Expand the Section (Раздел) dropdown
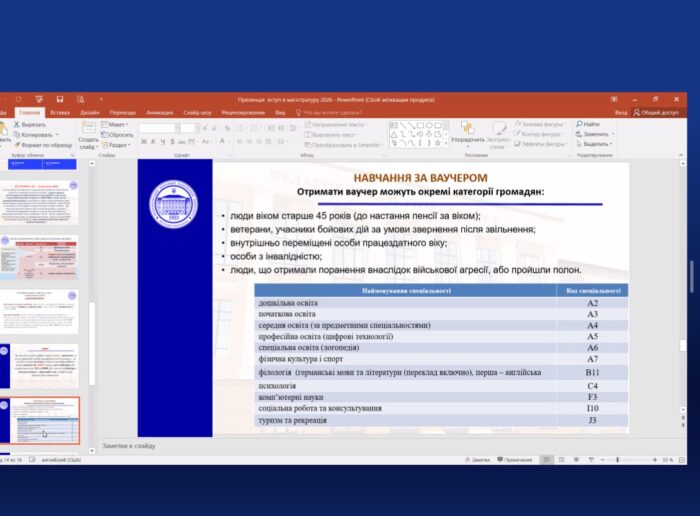 [118, 144]
